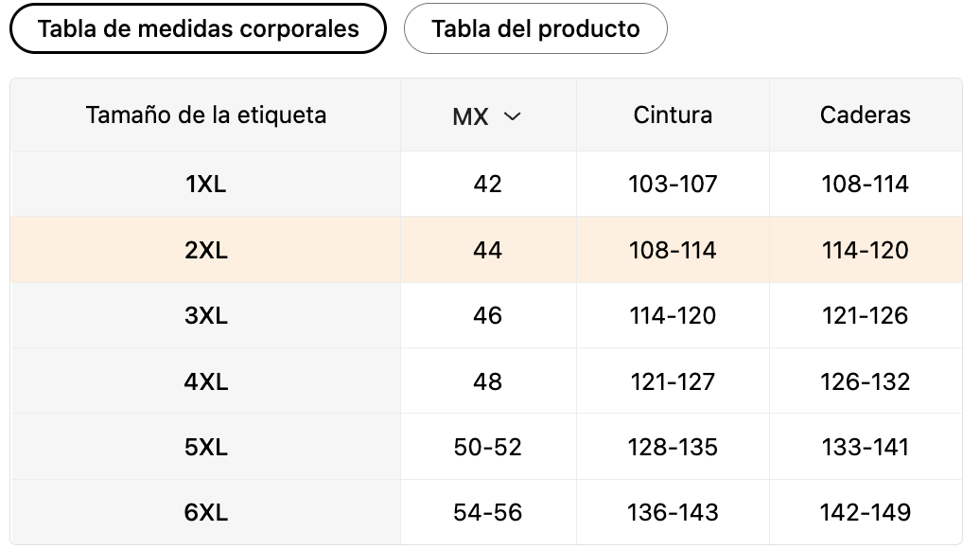Select the 5XL size row label
This screenshot has width=980, height=549.
coord(205,447)
